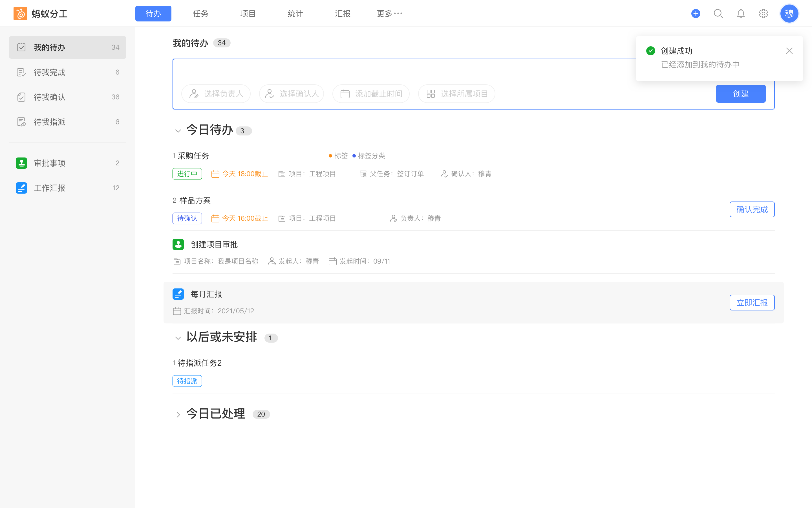Open the 穆 user avatar
The image size is (812, 508).
[789, 14]
